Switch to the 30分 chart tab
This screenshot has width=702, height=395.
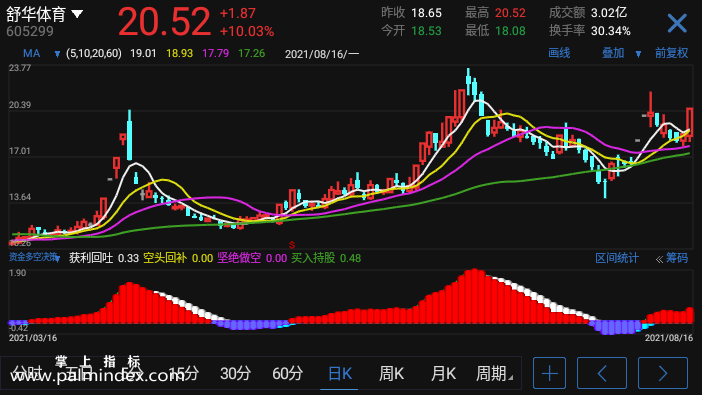pos(235,373)
